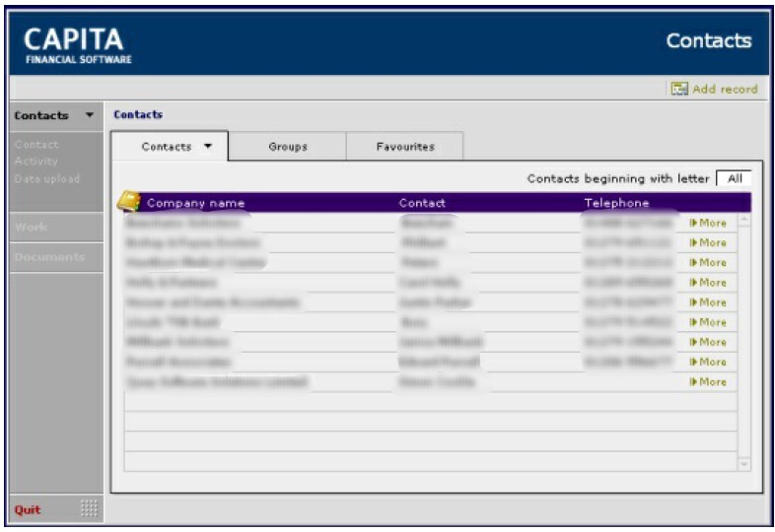The width and height of the screenshot is (775, 532).
Task: Sort by the Company name column header
Action: [196, 203]
